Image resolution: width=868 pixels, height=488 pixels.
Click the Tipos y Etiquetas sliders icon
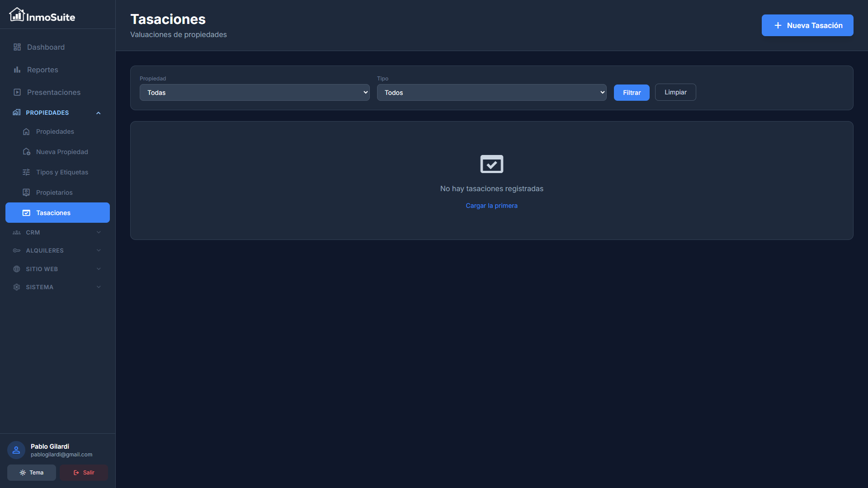point(26,172)
